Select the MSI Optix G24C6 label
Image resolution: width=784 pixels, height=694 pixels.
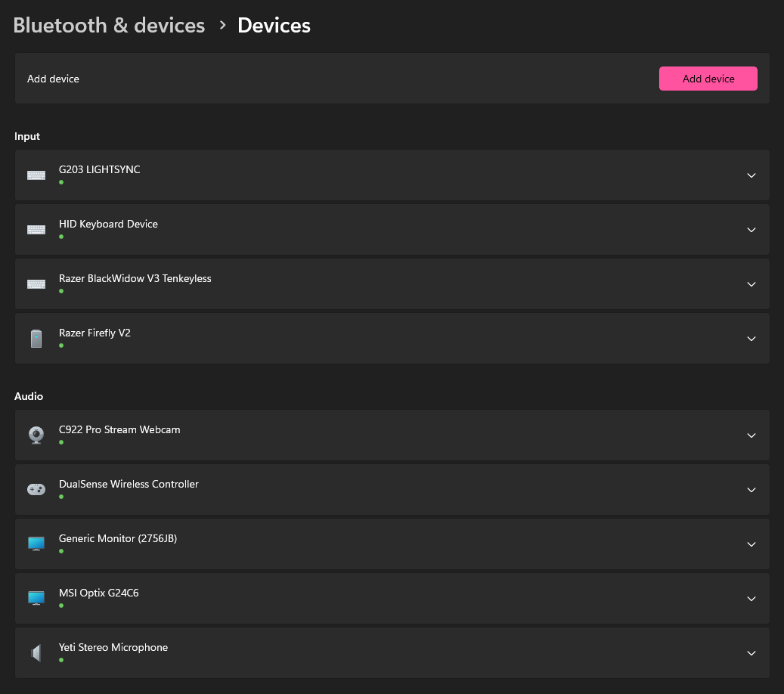(x=98, y=593)
